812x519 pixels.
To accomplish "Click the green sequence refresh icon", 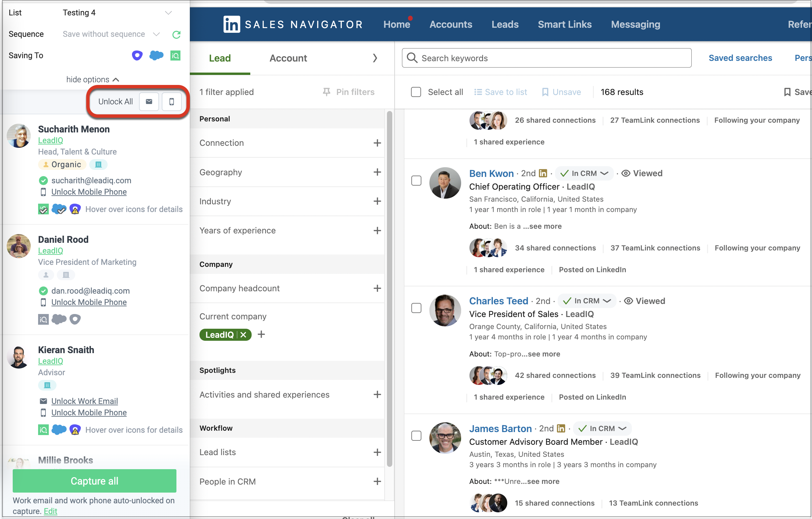I will coord(176,34).
